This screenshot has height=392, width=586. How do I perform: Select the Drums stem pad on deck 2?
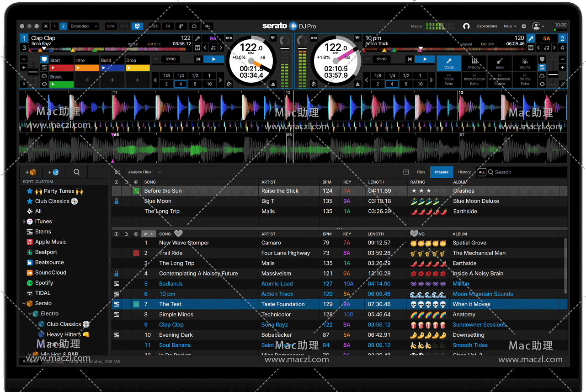coord(525,63)
